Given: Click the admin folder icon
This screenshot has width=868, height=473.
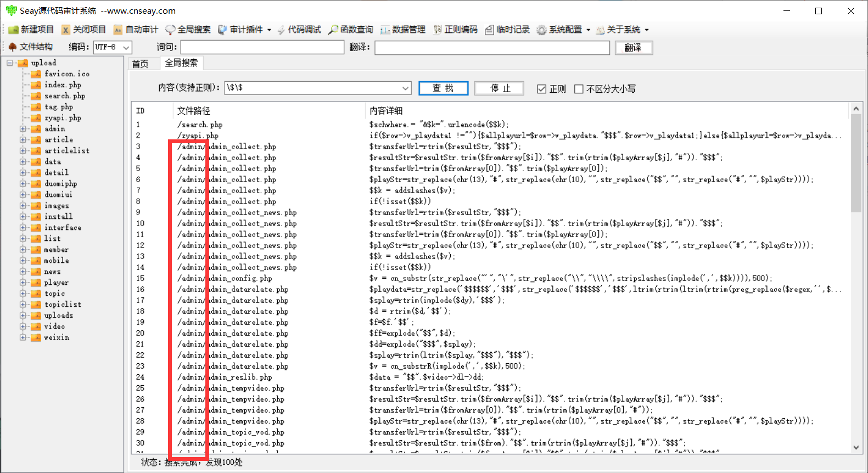Looking at the screenshot, I should click(x=36, y=129).
